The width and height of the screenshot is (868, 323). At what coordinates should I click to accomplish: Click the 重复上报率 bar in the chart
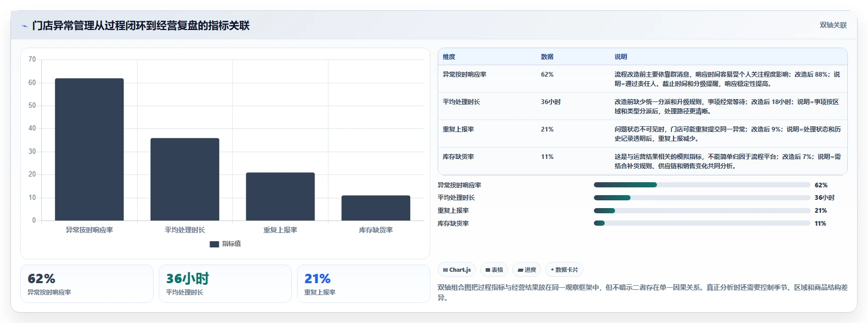(x=280, y=197)
